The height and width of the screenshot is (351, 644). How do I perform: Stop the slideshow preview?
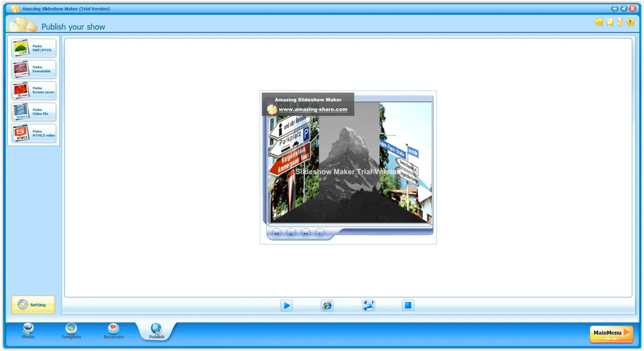408,305
